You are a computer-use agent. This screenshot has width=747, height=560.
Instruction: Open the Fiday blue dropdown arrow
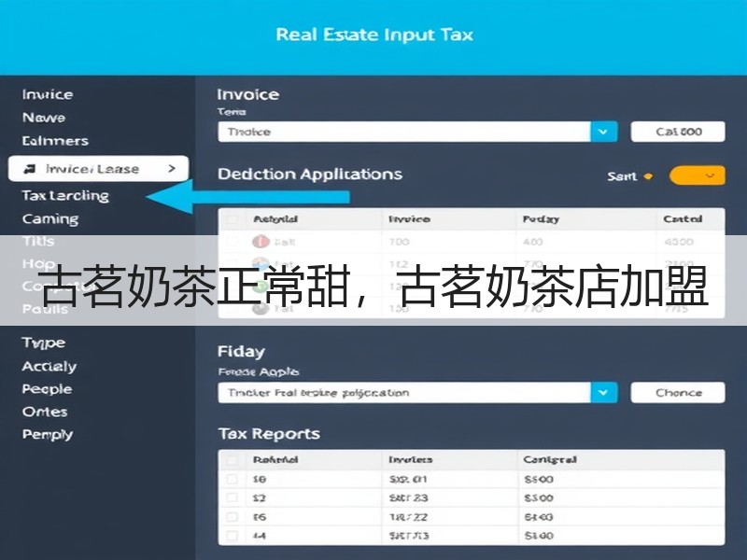(x=603, y=392)
